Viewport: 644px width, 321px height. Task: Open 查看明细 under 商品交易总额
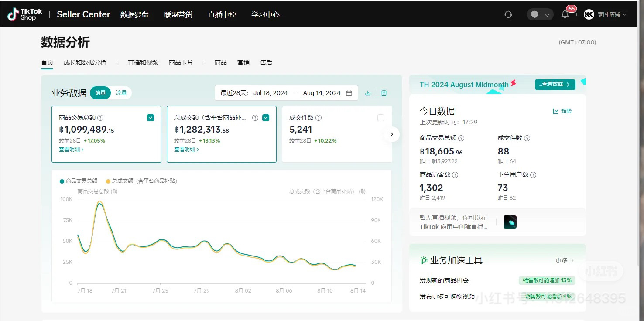point(71,150)
